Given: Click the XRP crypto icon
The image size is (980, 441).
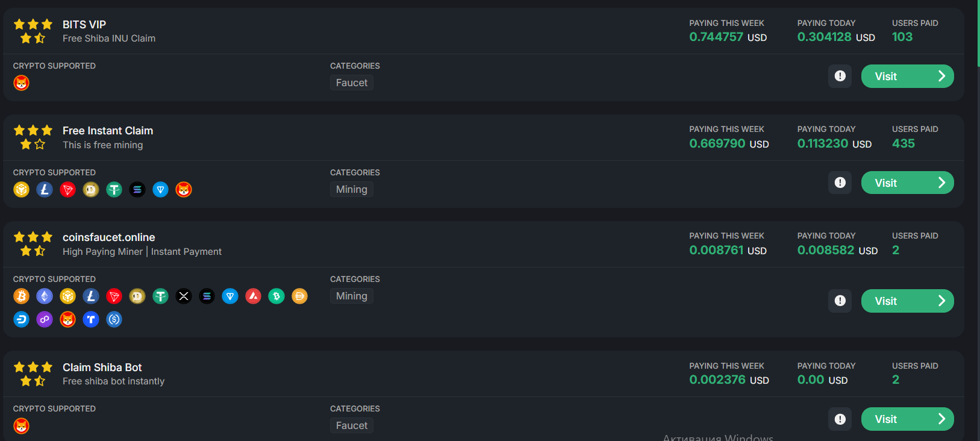Looking at the screenshot, I should [x=184, y=296].
